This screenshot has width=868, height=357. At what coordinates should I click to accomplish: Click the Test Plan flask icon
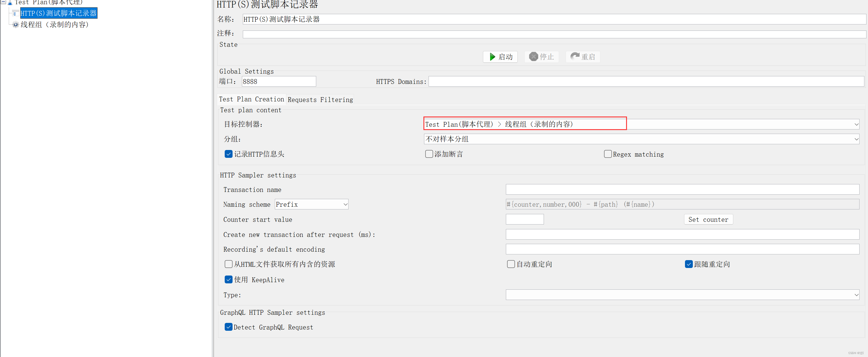(x=10, y=2)
